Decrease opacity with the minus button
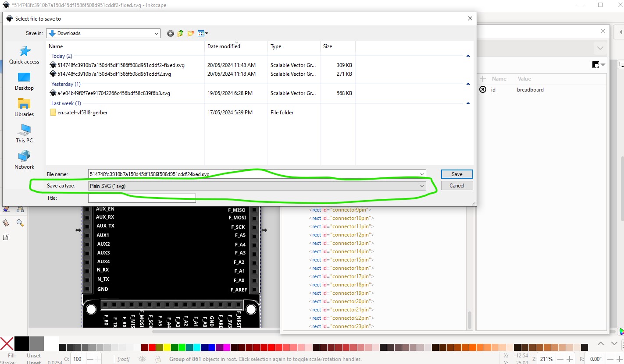The height and width of the screenshot is (364, 624). 89,359
